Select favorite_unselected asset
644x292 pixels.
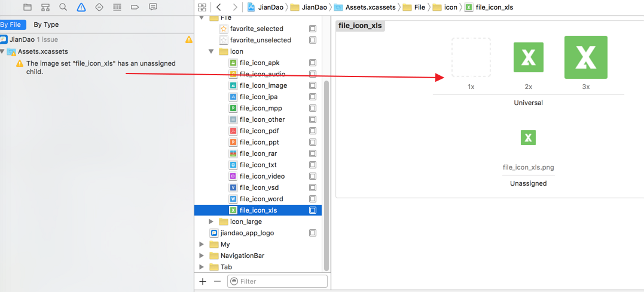pos(255,40)
